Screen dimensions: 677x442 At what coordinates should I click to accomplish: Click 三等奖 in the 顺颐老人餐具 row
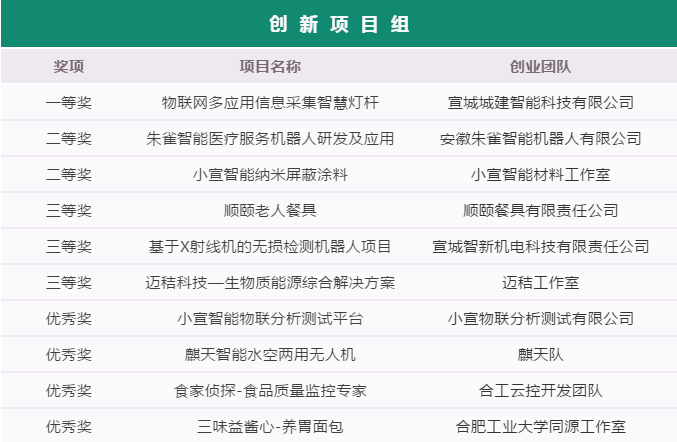click(x=69, y=211)
